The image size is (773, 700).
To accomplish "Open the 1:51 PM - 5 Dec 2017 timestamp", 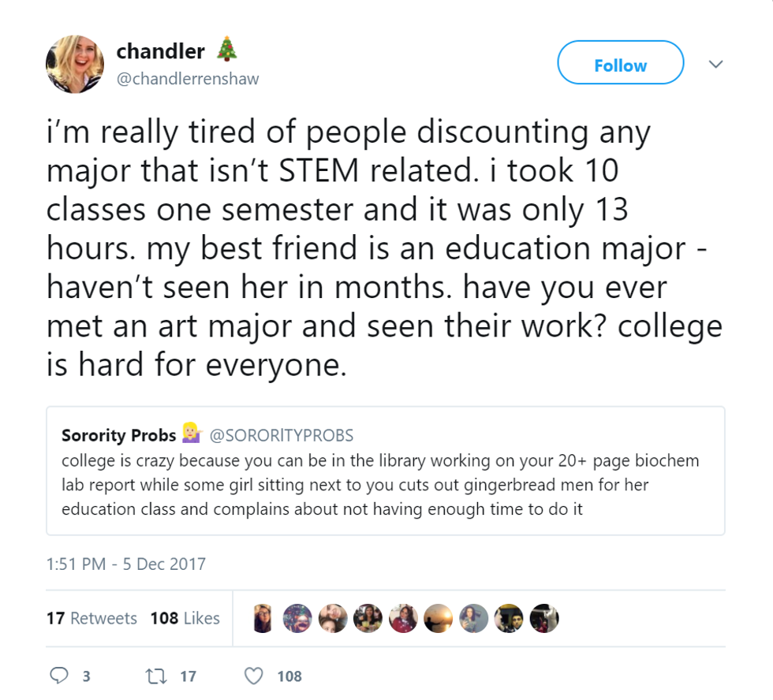I will tap(126, 564).
